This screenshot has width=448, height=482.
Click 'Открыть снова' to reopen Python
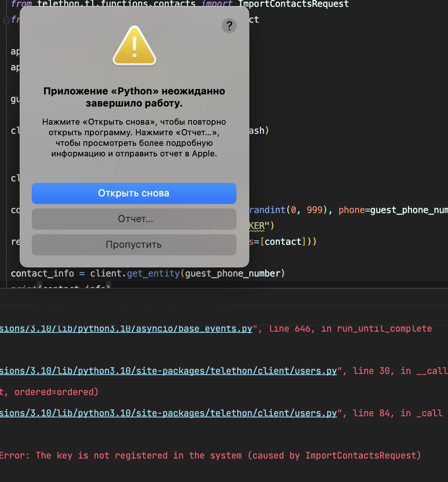click(134, 193)
